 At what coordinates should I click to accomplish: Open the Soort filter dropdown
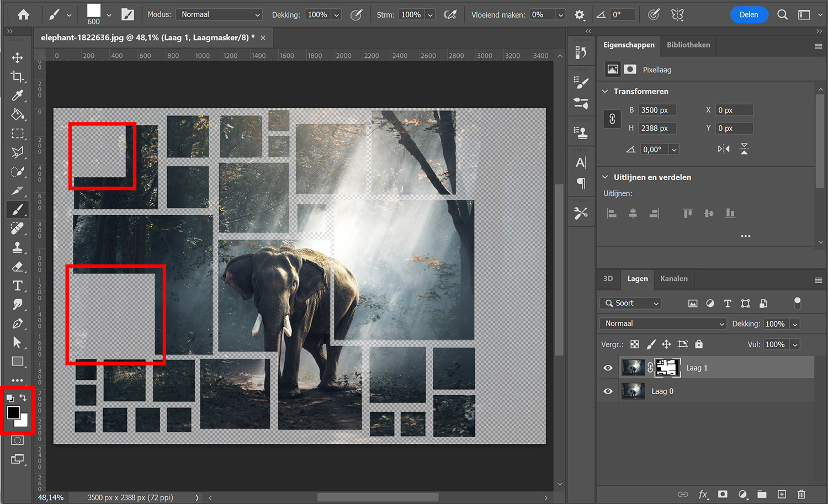[630, 303]
